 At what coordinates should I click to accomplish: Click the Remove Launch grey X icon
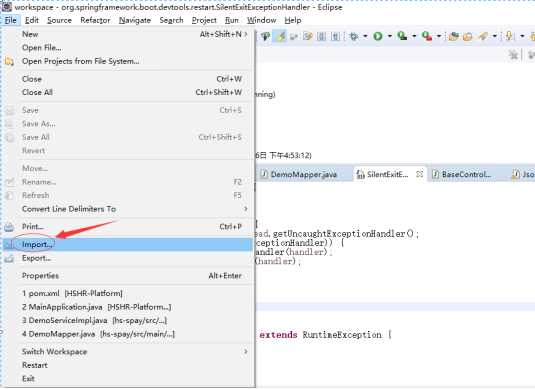pyautogui.click(x=513, y=54)
